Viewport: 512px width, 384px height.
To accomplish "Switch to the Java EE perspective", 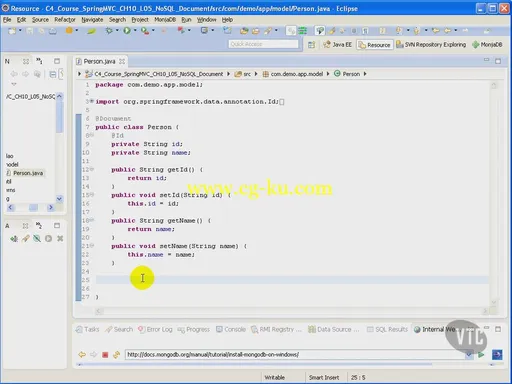I will pos(337,45).
